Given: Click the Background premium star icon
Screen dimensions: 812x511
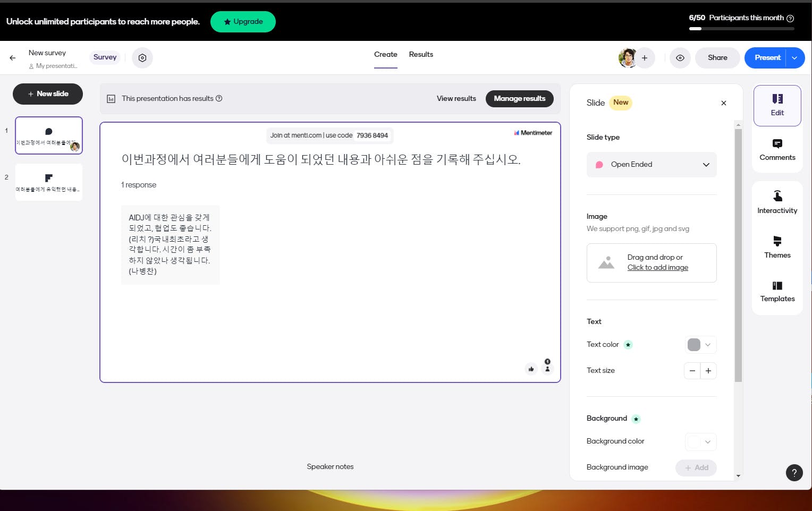Looking at the screenshot, I should click(636, 419).
